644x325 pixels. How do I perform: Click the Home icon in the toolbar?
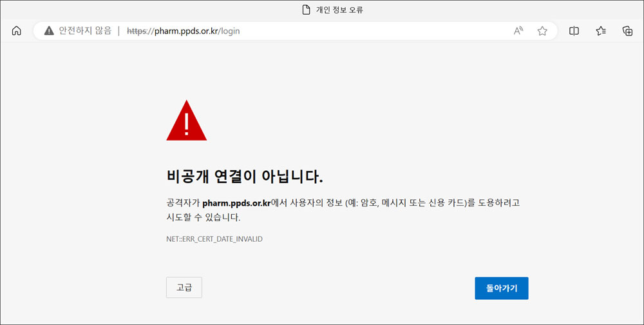click(17, 31)
